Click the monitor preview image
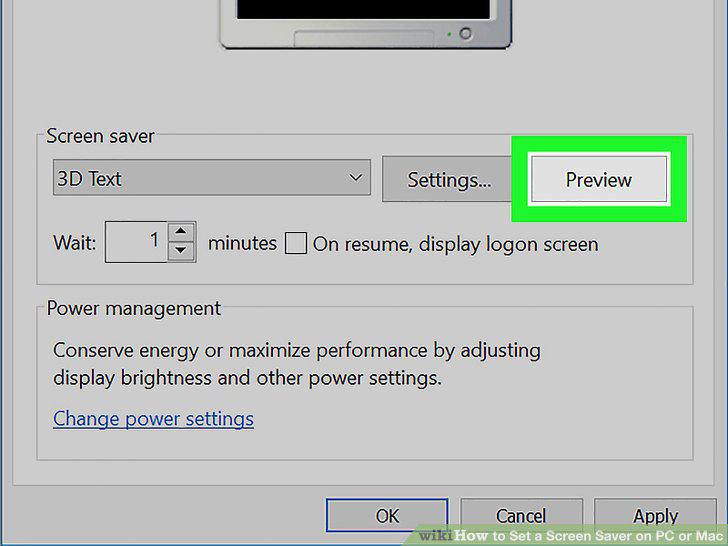Viewport: 728px width, 546px height. 365,23
